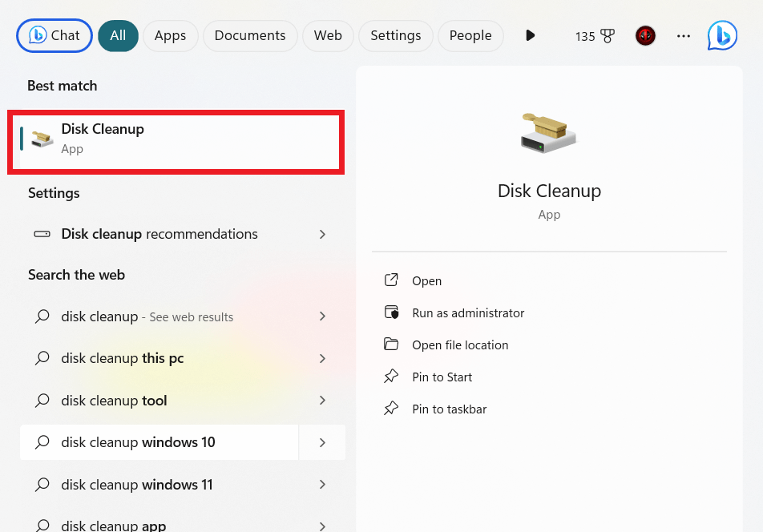This screenshot has height=532, width=763.
Task: Expand the 'disk cleanup windows 10' chevron
Action: pyautogui.click(x=322, y=442)
